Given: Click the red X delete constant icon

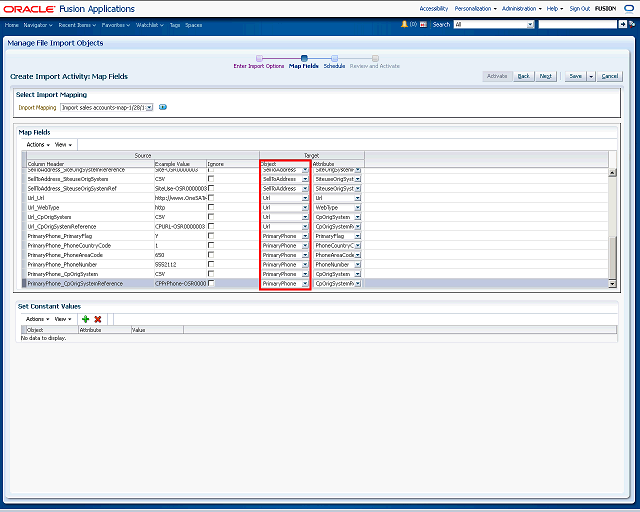Looking at the screenshot, I should (98, 318).
